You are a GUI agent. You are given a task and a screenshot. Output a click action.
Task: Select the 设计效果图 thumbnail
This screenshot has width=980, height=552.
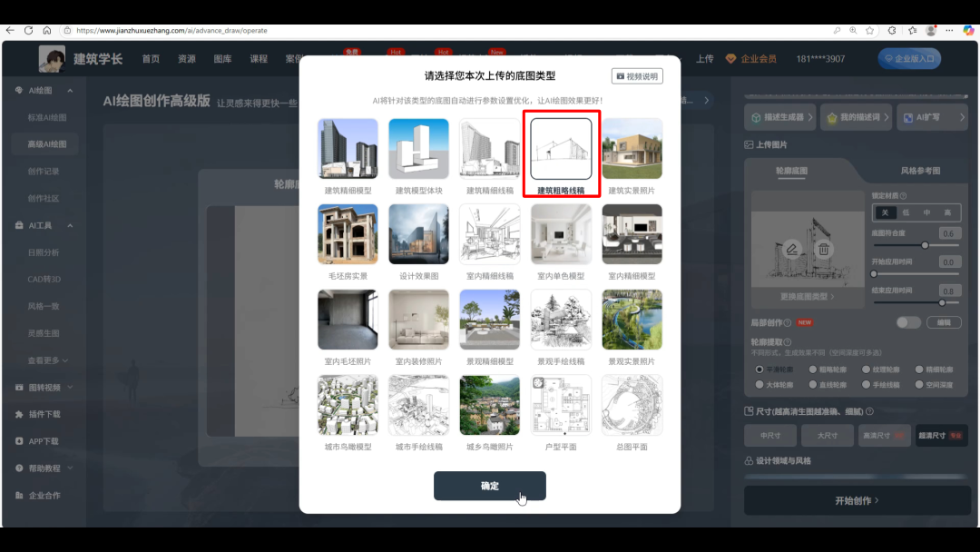418,234
